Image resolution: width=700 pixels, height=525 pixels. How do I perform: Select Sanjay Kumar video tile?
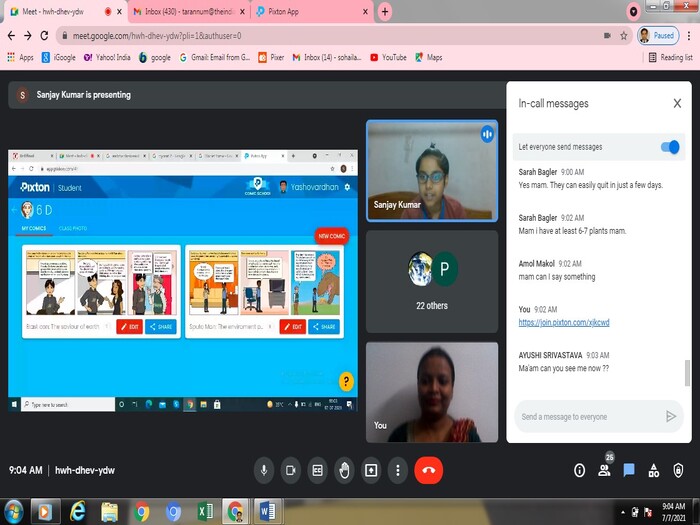coord(432,171)
